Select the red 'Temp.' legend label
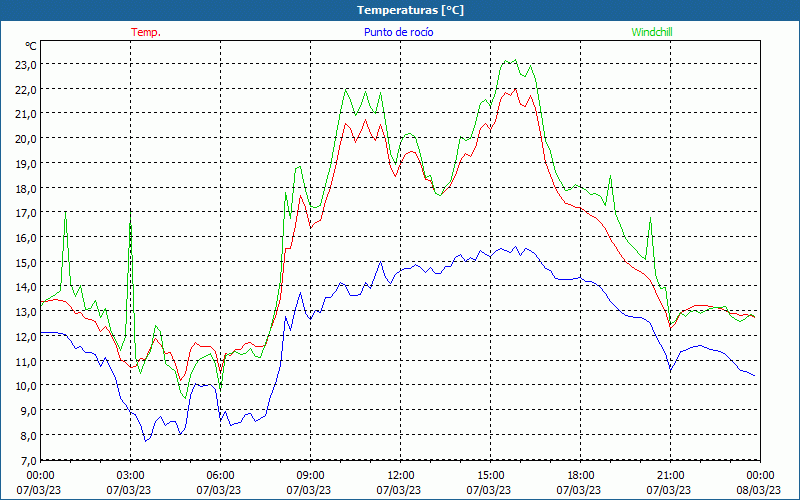Image resolution: width=800 pixels, height=500 pixels. [x=146, y=32]
